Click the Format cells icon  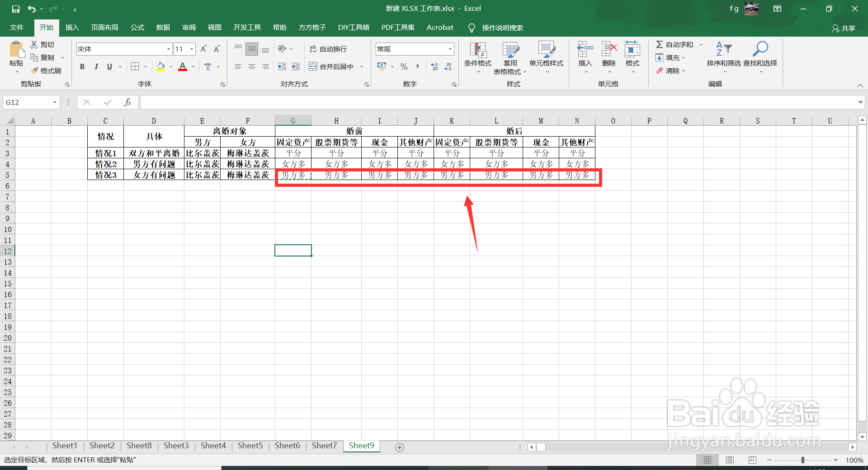pos(632,49)
